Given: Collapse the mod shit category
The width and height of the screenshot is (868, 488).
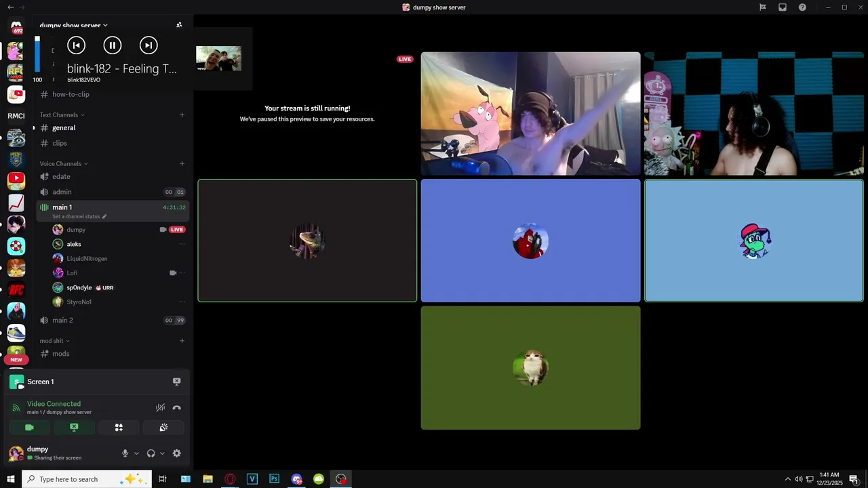Looking at the screenshot, I should coord(55,341).
